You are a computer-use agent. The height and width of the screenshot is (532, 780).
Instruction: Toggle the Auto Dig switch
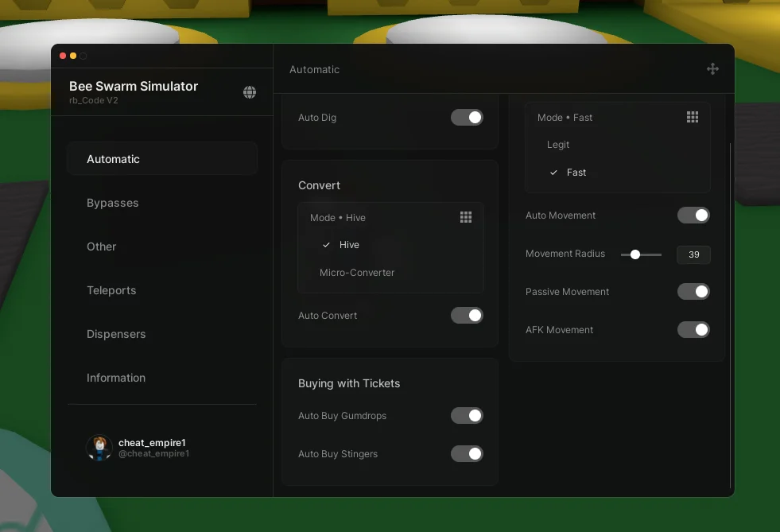(x=467, y=118)
